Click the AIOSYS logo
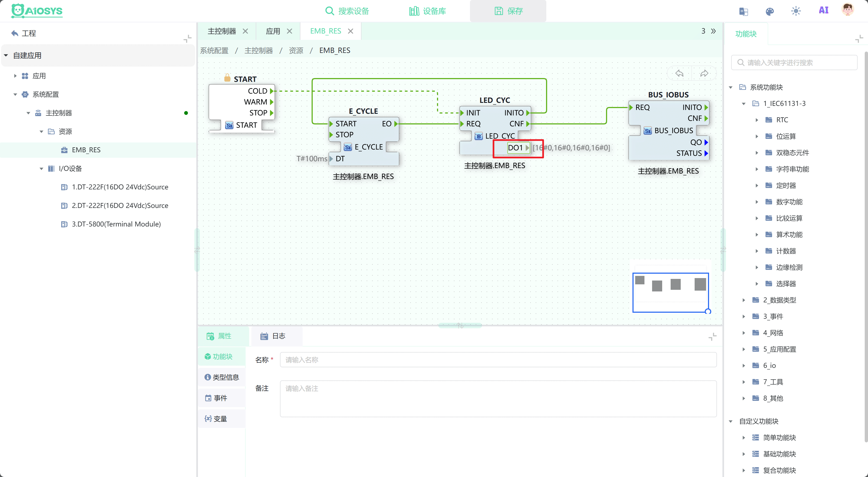 37,11
